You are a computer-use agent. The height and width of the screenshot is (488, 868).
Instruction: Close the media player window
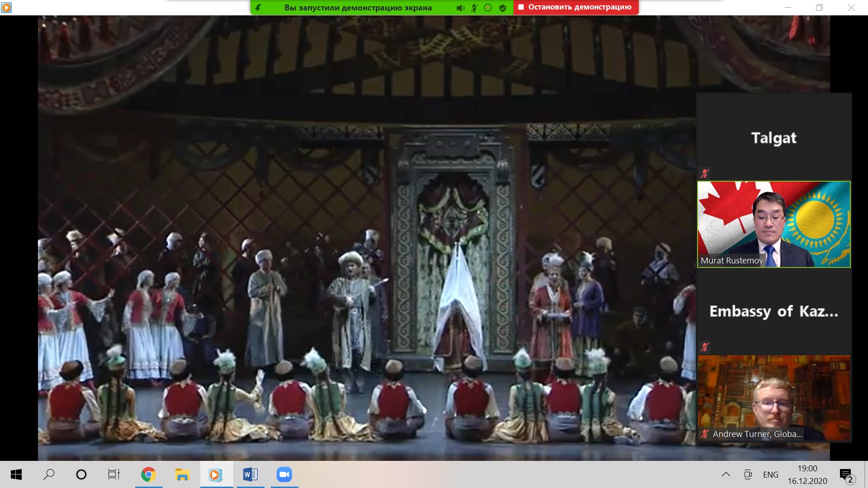pos(851,8)
